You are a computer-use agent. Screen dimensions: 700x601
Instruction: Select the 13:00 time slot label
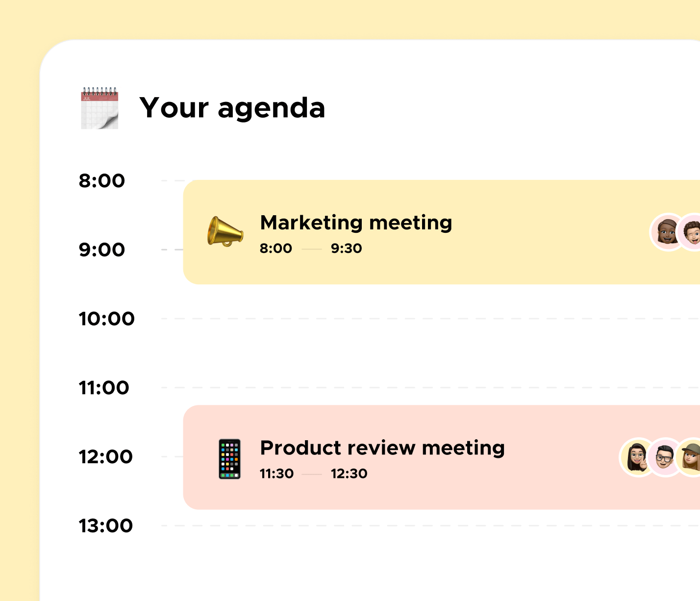click(x=105, y=526)
